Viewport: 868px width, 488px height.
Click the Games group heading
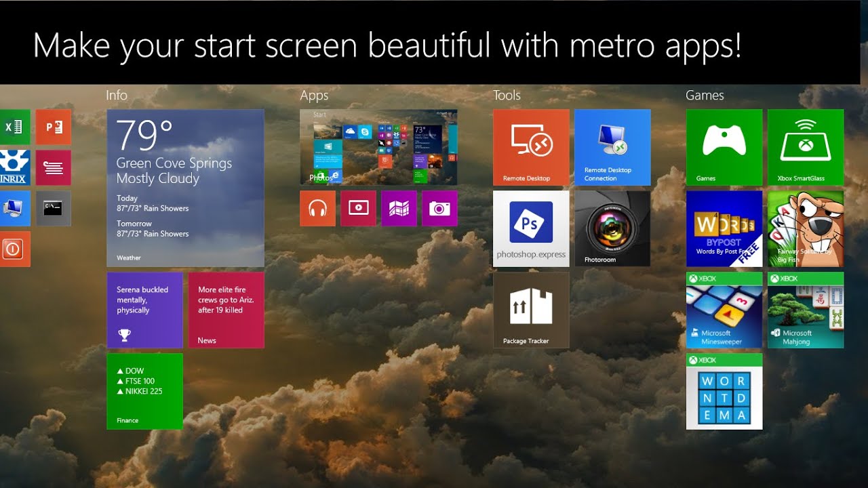coord(705,96)
